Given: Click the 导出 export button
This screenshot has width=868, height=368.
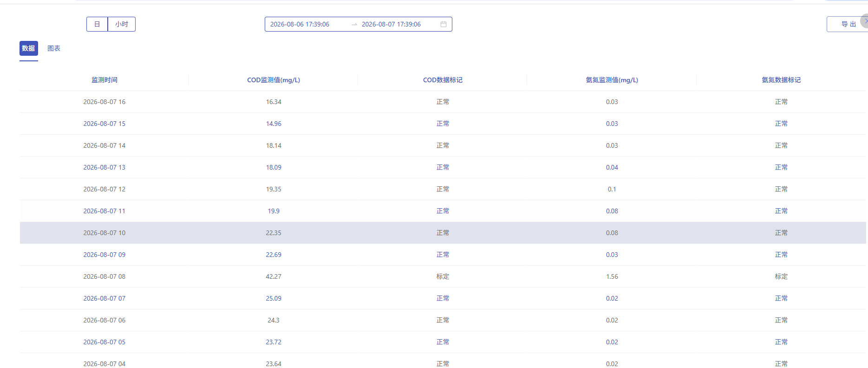Looking at the screenshot, I should 847,24.
